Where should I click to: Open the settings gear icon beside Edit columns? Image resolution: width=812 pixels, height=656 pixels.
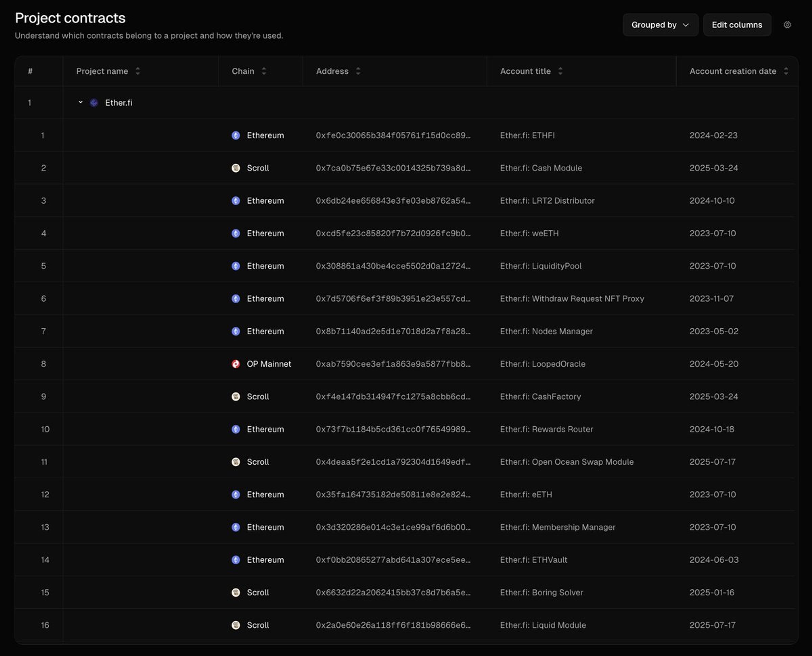(x=787, y=25)
